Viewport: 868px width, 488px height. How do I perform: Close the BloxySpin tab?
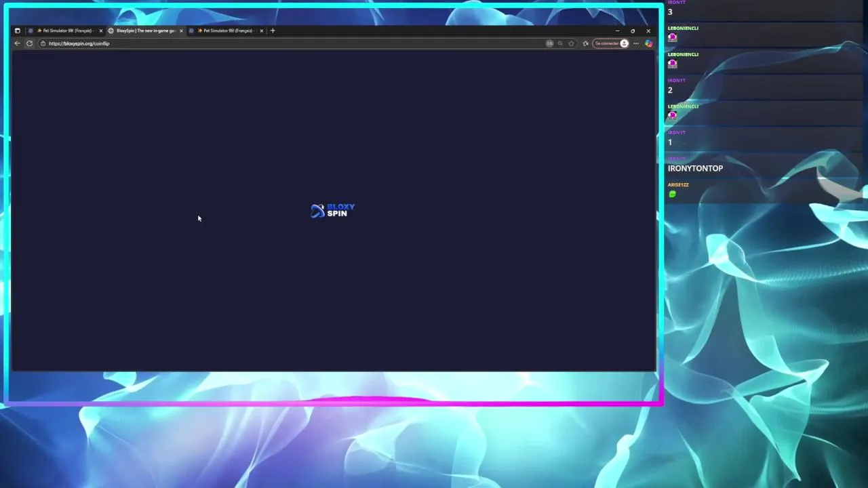(x=181, y=30)
